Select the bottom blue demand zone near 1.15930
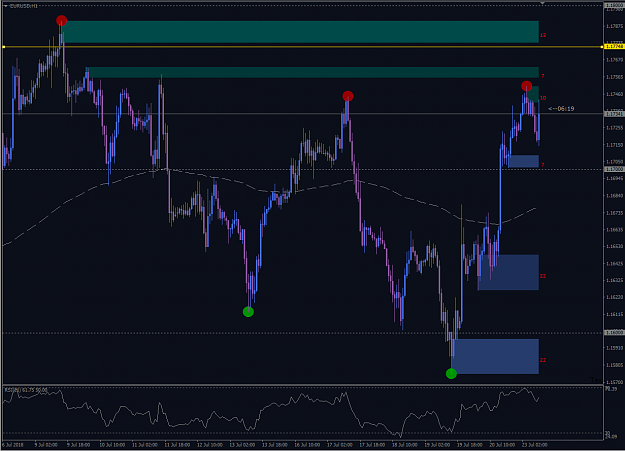The image size is (625, 451). click(496, 356)
